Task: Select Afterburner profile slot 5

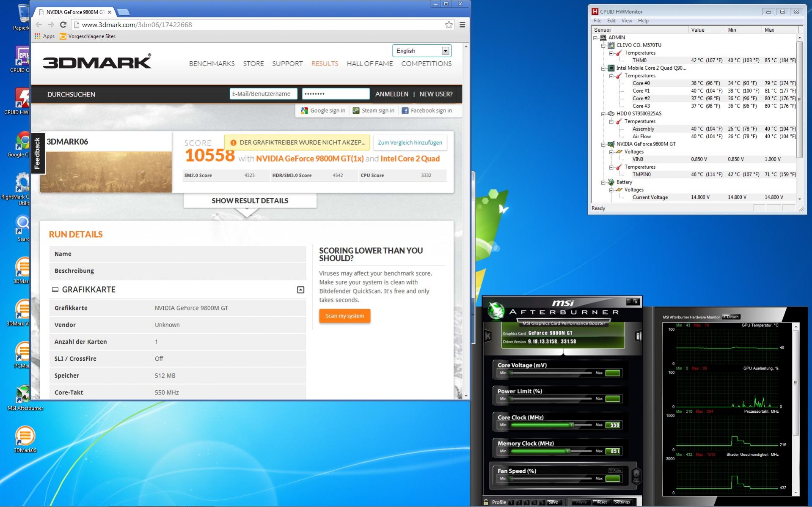Action: tap(542, 502)
